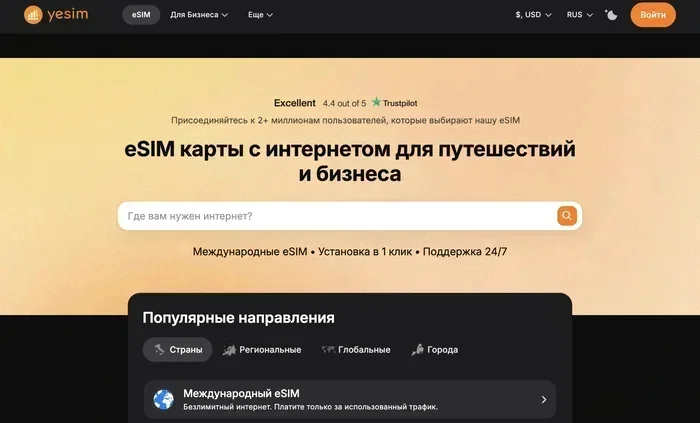Open the RUS language selector
The image size is (700, 423).
(x=579, y=15)
